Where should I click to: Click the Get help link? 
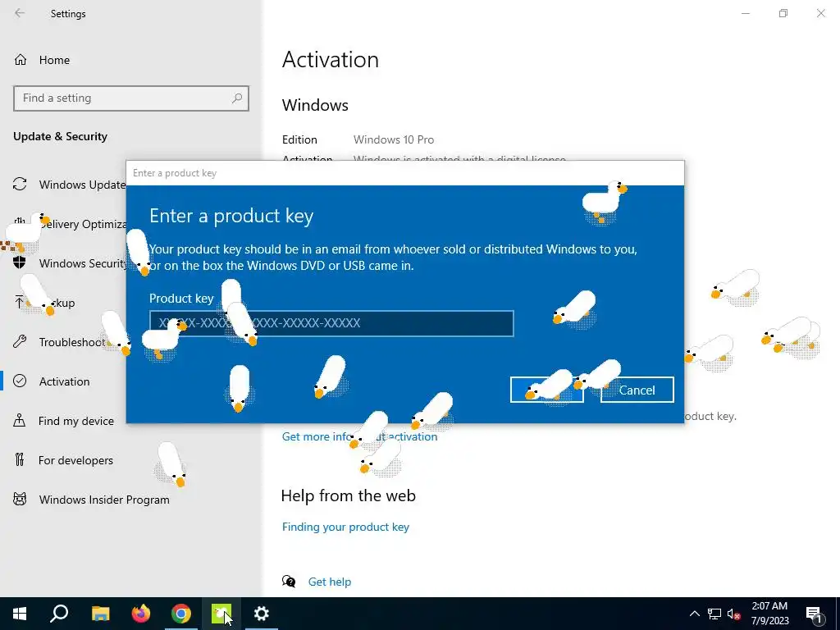click(x=330, y=582)
